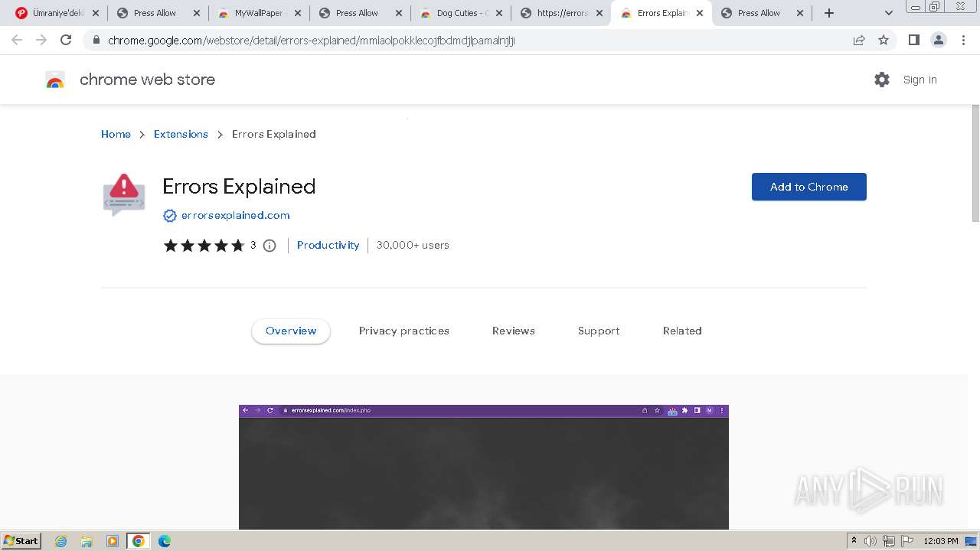Select the Reviews tab
Viewport: 980px width, 551px height.
[x=514, y=331]
